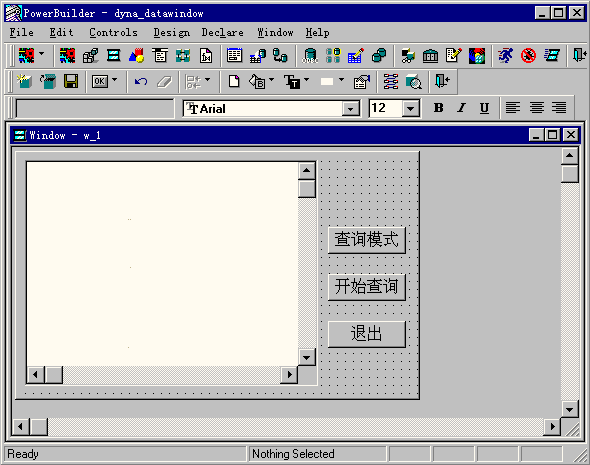590x465 pixels.
Task: Click the Debug crossed-out bug icon
Action: pos(528,56)
